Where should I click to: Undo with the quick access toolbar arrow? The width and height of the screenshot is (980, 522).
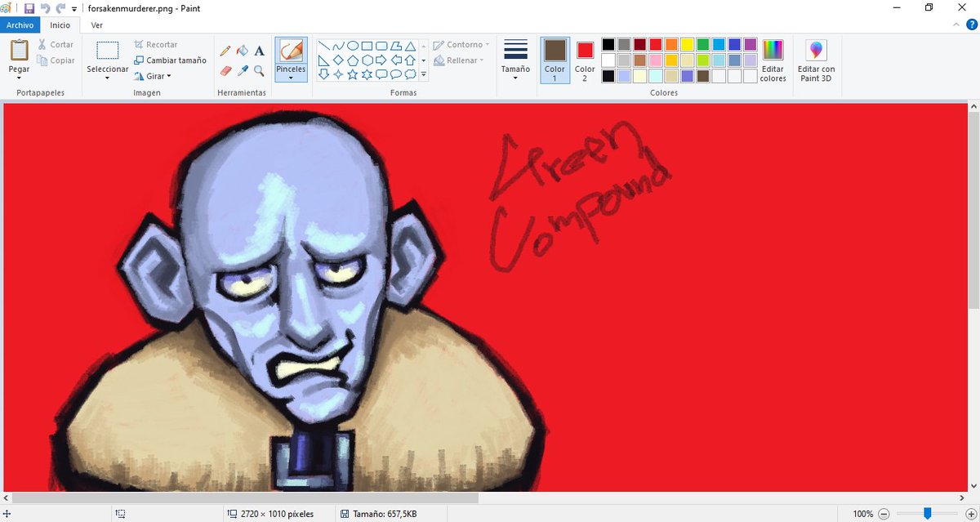(46, 8)
